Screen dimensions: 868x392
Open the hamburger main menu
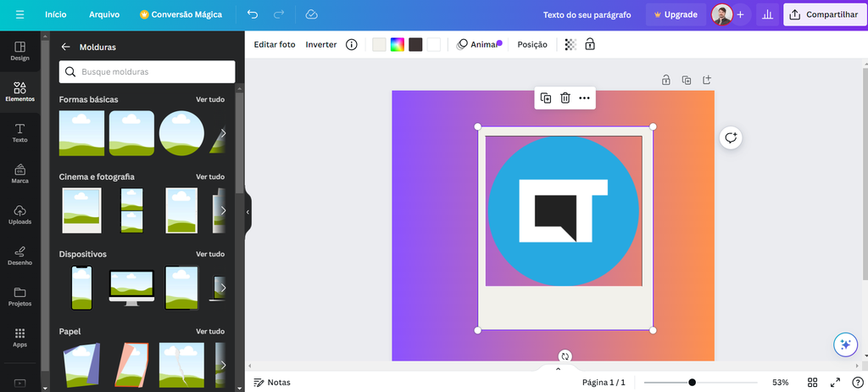(20, 14)
